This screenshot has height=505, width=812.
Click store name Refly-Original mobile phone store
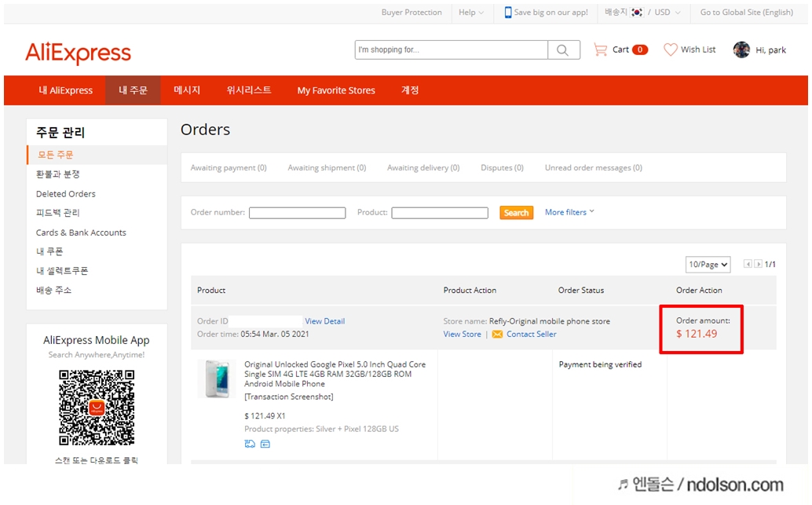click(x=550, y=321)
